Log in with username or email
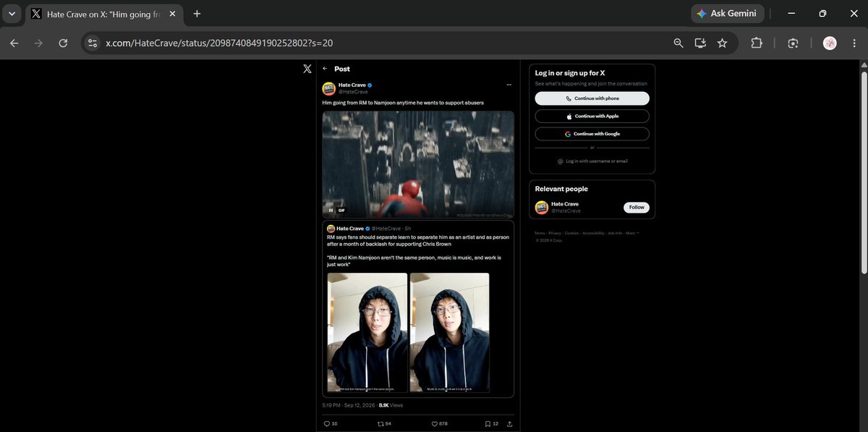The height and width of the screenshot is (432, 868). pos(592,161)
